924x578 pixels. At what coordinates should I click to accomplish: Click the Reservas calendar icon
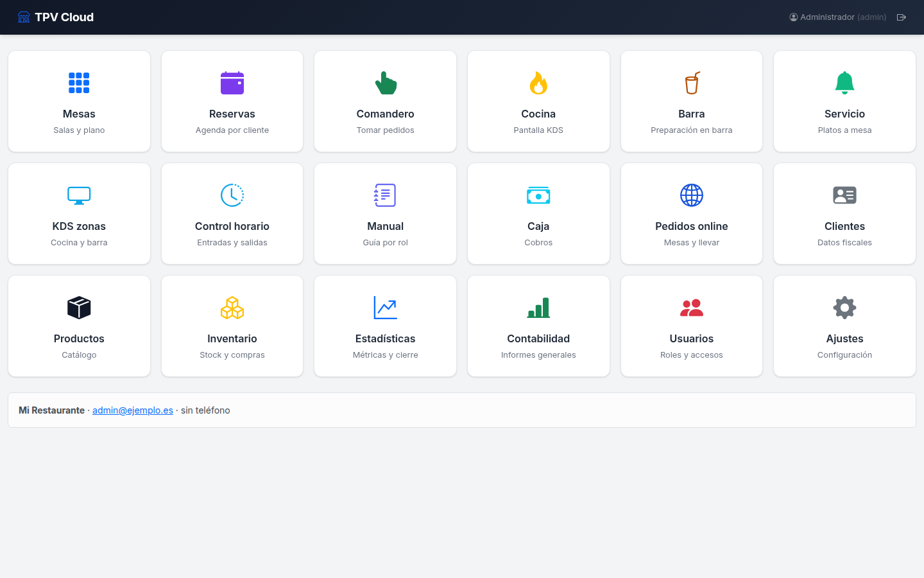[232, 83]
